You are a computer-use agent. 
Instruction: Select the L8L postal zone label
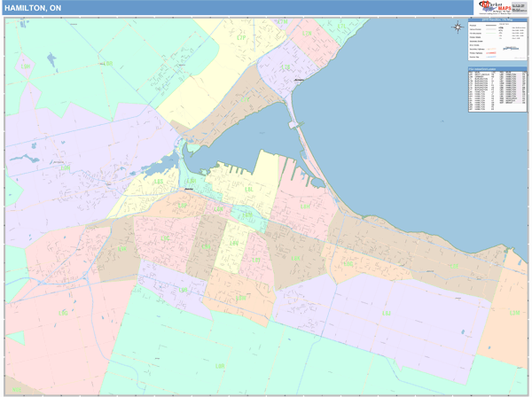click(x=249, y=190)
